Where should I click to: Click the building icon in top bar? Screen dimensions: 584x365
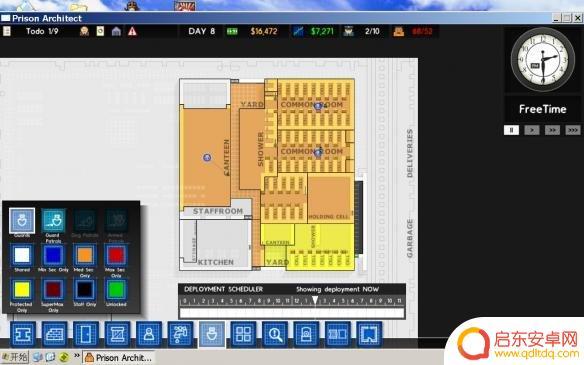coord(116,31)
